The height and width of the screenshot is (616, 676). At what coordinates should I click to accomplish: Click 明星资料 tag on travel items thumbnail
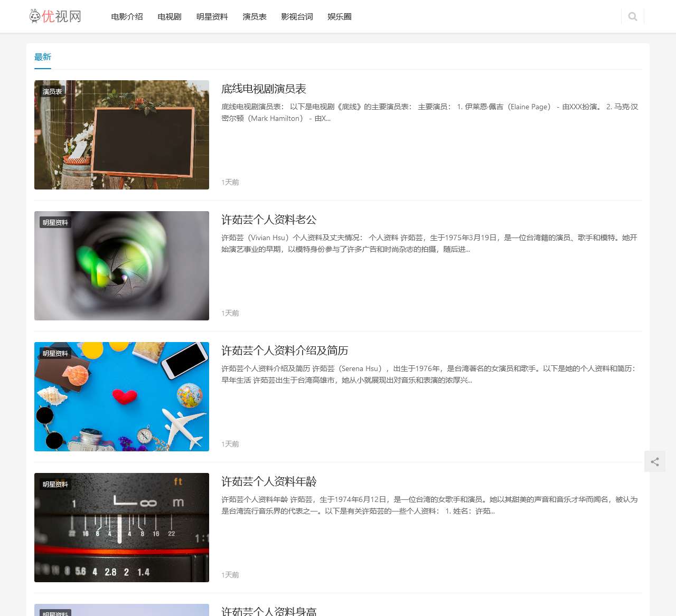[55, 353]
